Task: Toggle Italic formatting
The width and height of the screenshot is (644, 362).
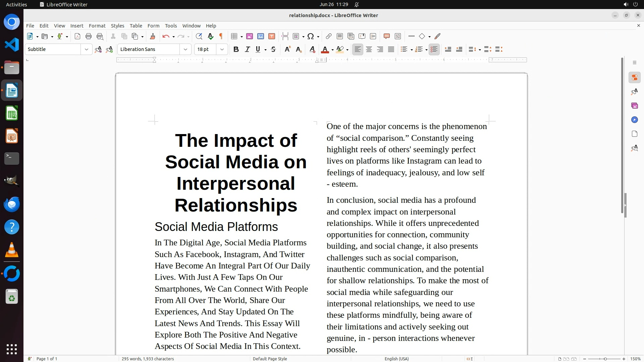Action: click(247, 50)
